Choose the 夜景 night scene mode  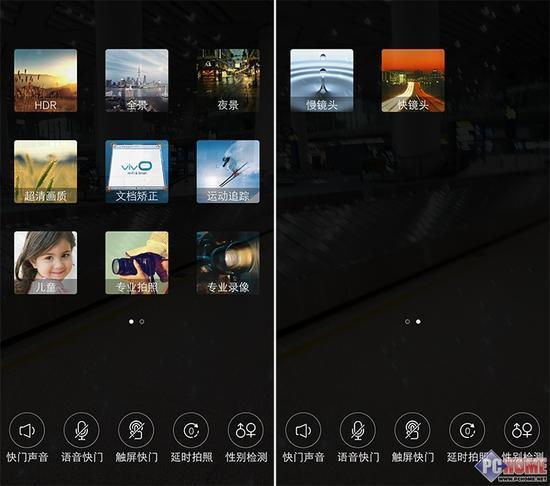click(228, 81)
